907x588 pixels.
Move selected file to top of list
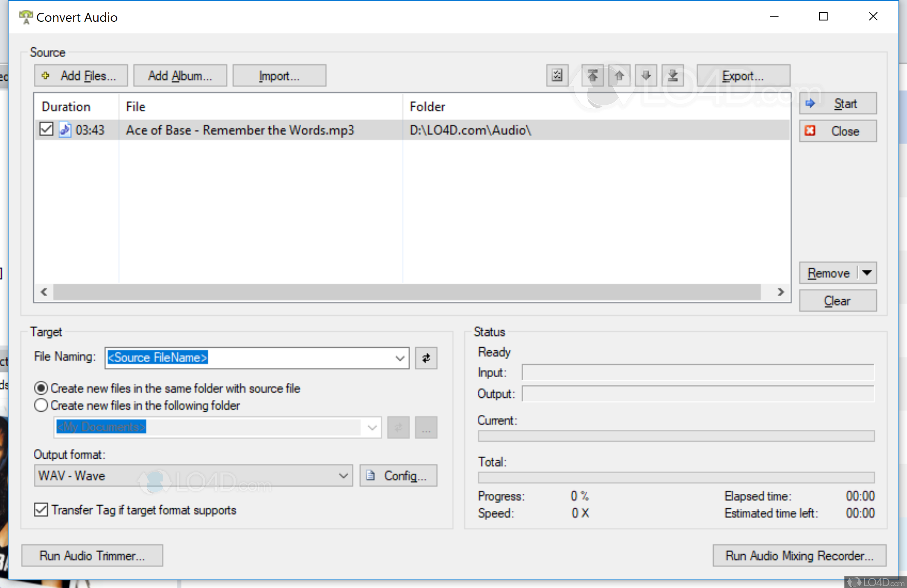[592, 75]
